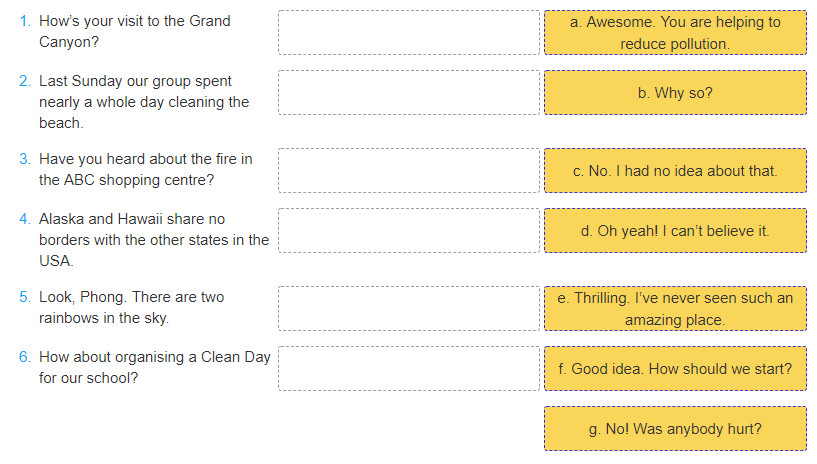817x464 pixels.
Task: Select blank answer box for question 6
Action: tap(409, 369)
